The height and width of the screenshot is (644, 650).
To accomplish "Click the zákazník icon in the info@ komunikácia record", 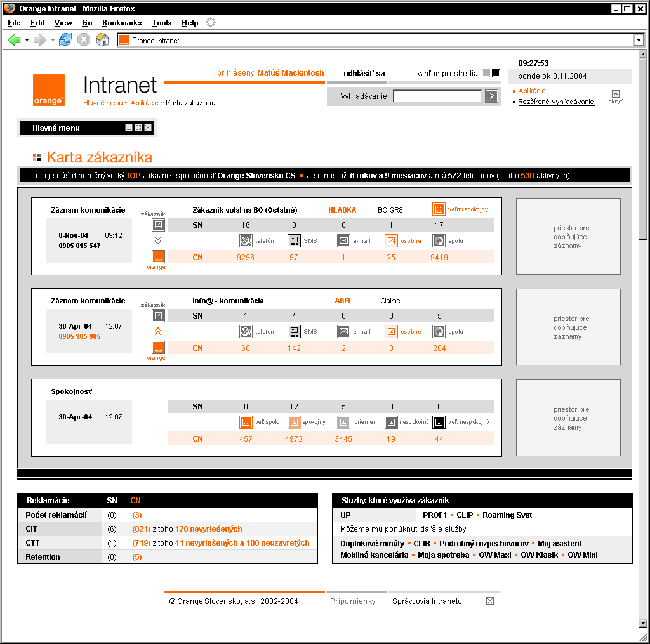I will [158, 316].
